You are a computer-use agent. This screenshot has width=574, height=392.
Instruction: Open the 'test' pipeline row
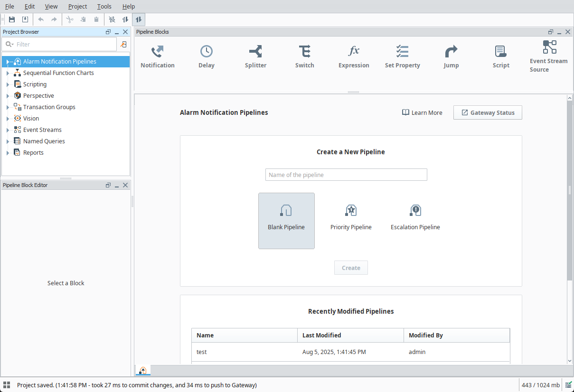pyautogui.click(x=351, y=352)
